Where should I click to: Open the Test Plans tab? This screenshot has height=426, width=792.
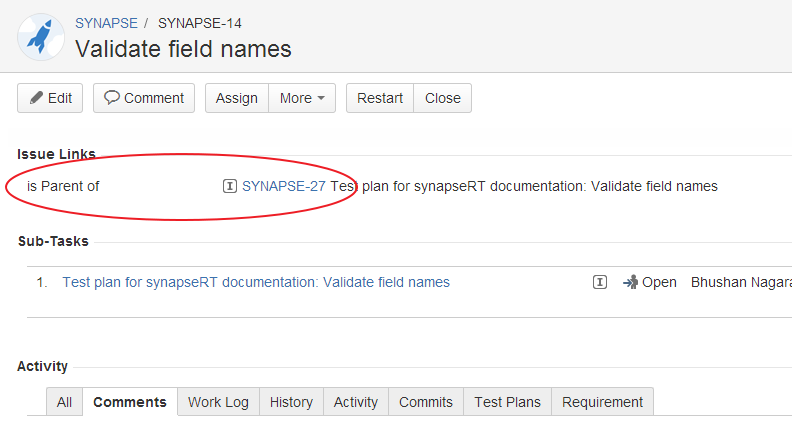(507, 402)
